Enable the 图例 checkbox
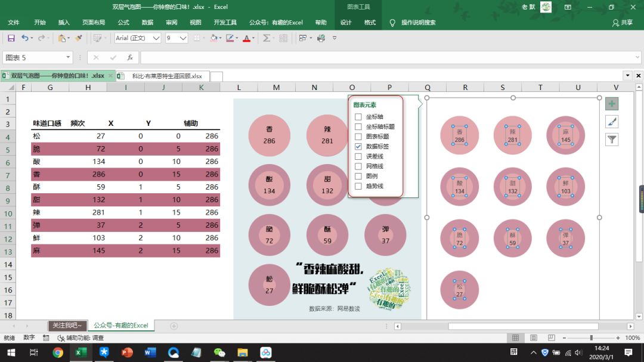Screen dimensions: 644x362 click(358, 176)
